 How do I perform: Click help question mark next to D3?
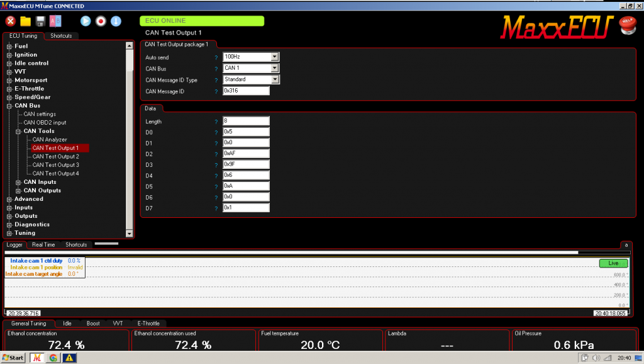(x=216, y=165)
